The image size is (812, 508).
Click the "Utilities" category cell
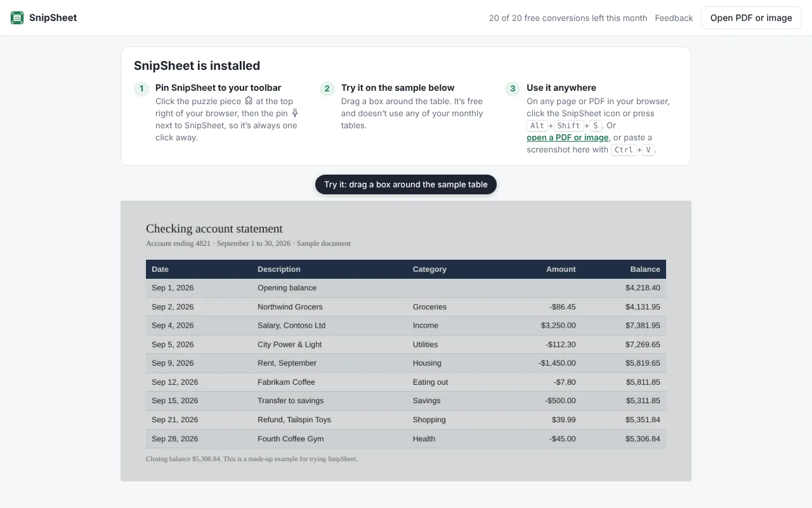(425, 344)
